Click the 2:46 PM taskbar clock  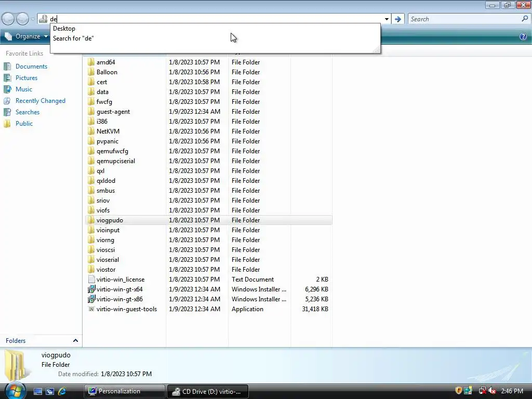point(512,391)
